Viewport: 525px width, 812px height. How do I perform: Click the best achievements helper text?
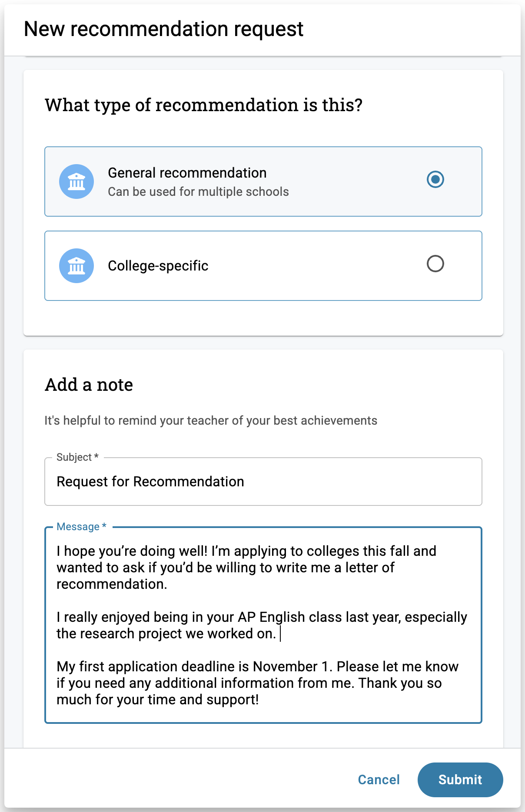[211, 420]
